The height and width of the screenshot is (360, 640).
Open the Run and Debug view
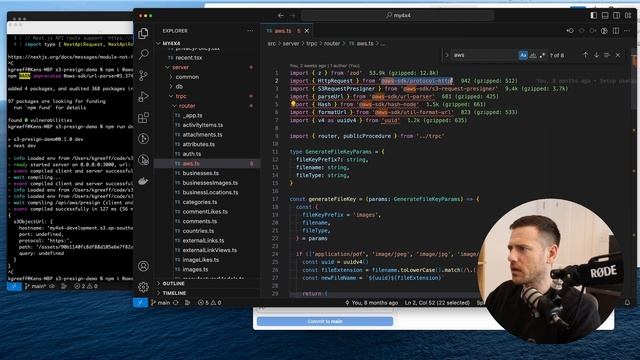click(143, 97)
